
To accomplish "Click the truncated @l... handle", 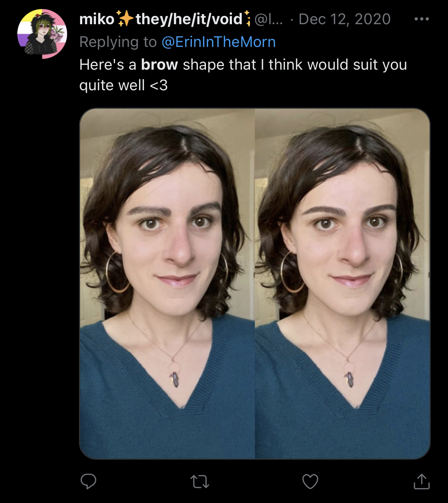I will (269, 19).
